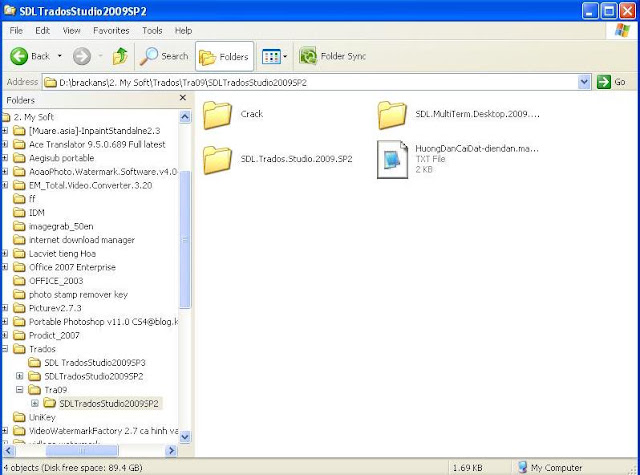
Task: Expand the [Muare.asia]-InpaintStandalne2.3 tree node
Action: [x=4, y=131]
